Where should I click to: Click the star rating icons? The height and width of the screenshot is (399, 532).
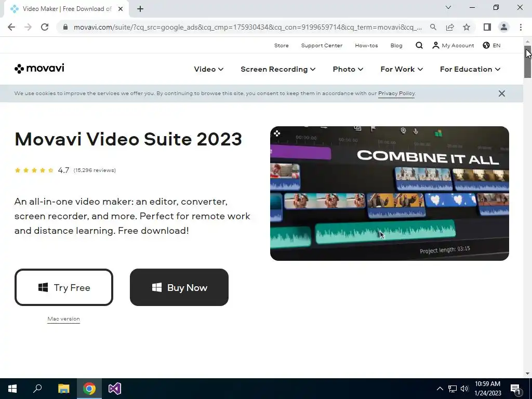34,170
